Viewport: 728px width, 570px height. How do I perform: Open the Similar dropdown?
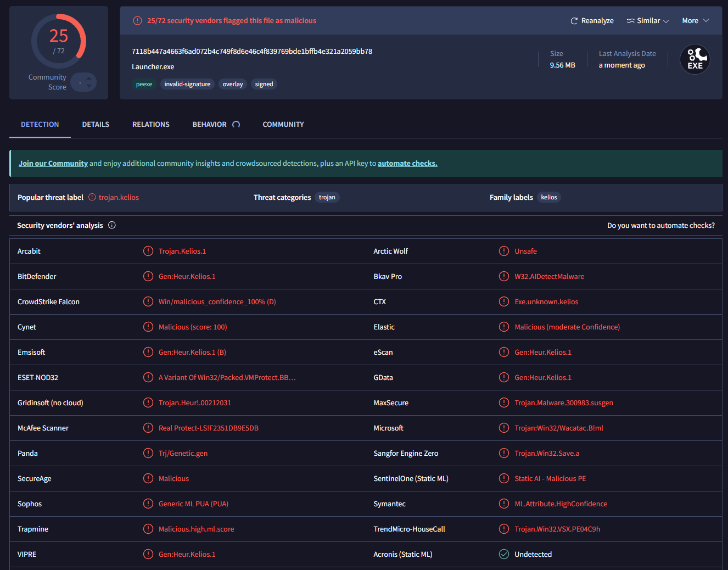click(648, 20)
